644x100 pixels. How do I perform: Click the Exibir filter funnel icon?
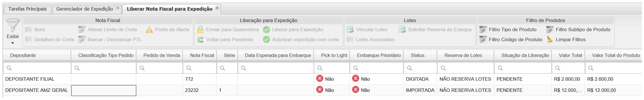(x=13, y=25)
